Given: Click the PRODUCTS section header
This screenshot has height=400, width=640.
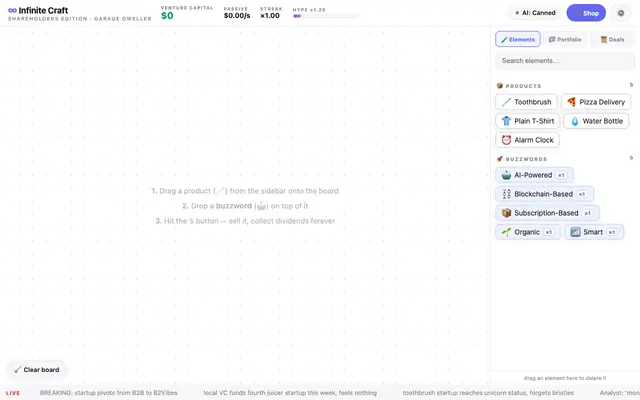Looking at the screenshot, I should (x=519, y=86).
